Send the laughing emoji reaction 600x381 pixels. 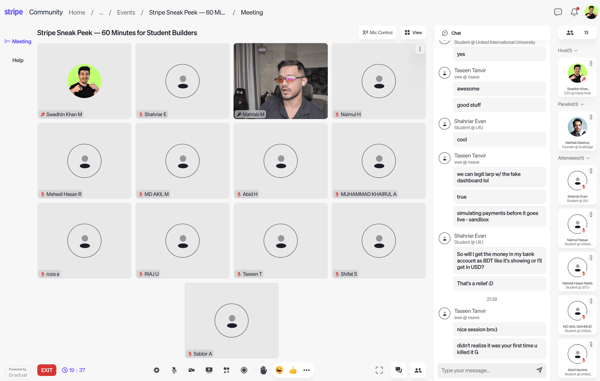click(x=279, y=370)
